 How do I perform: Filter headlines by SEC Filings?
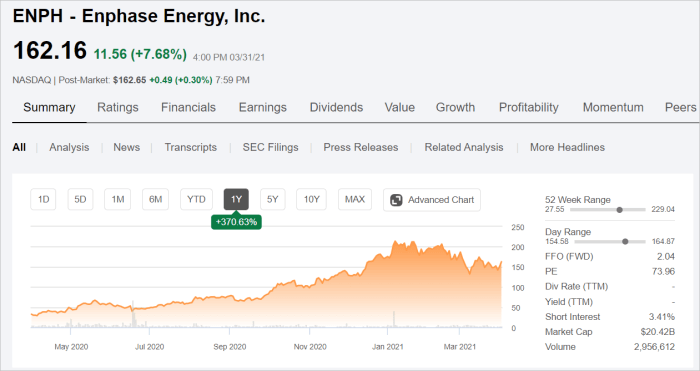pos(271,147)
